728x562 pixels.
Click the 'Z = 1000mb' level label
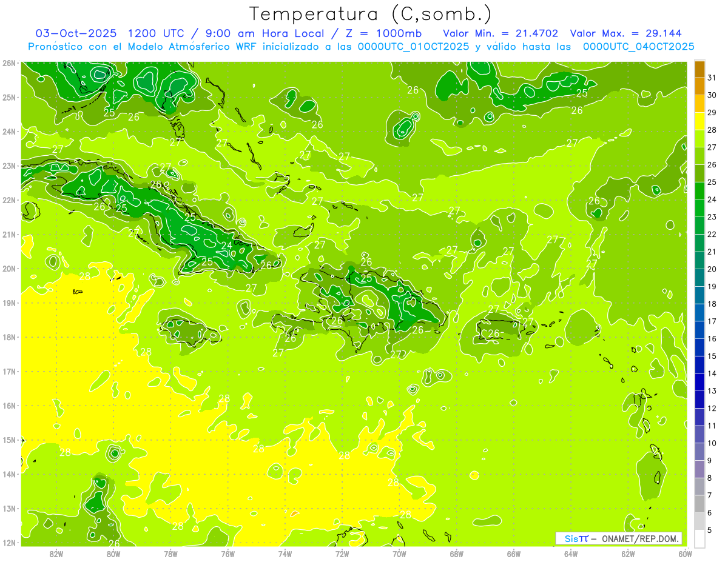[383, 33]
